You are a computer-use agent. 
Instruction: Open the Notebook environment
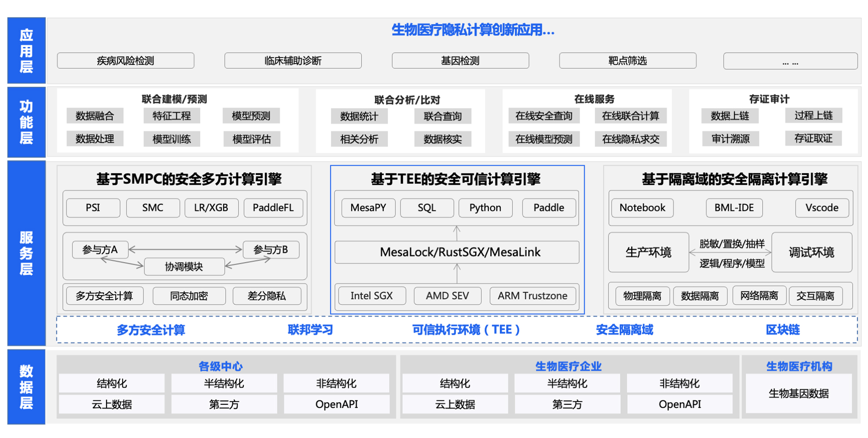(x=641, y=208)
